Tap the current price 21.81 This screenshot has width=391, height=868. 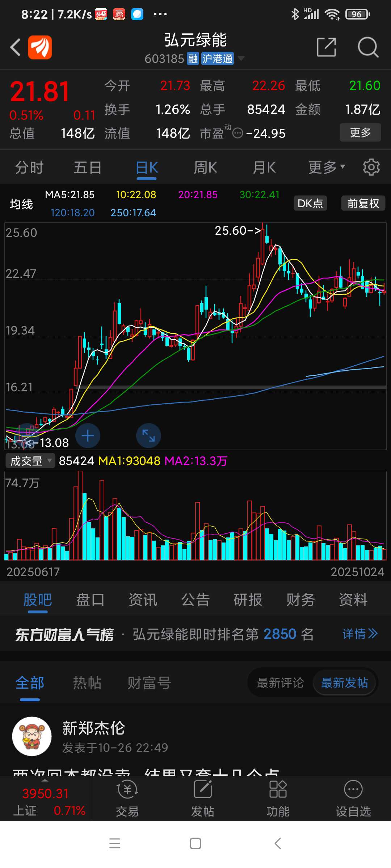click(40, 92)
